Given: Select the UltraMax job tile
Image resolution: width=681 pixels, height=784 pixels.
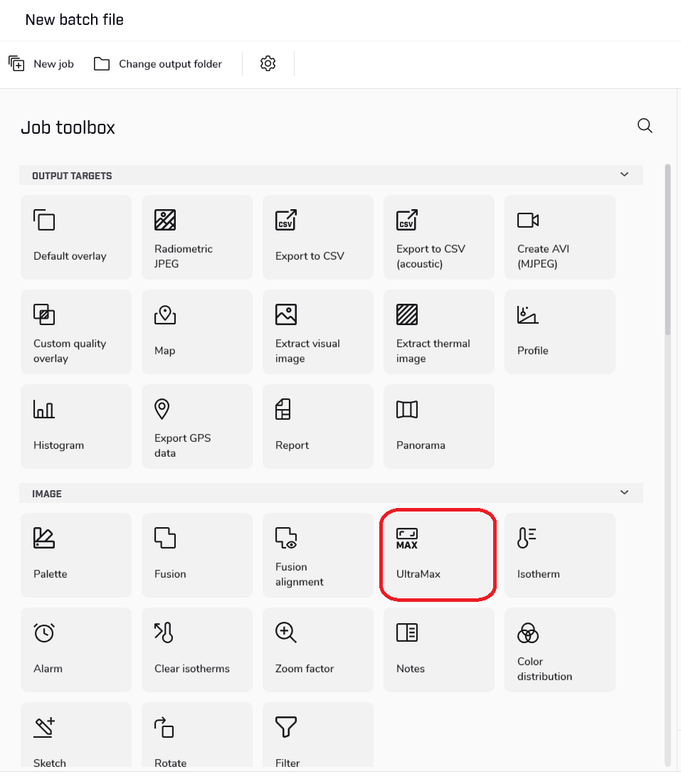Looking at the screenshot, I should [x=438, y=555].
